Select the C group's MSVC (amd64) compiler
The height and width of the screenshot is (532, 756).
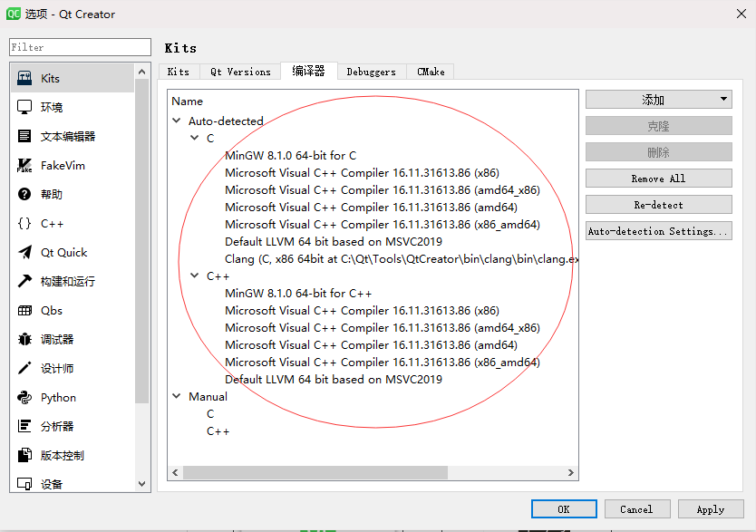[372, 208]
